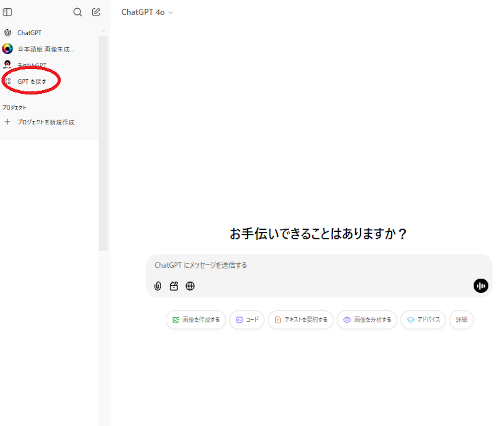Viewport: 504px width, 426px height.
Task: Click the アドバイス suggestion chip
Action: pyautogui.click(x=423, y=320)
